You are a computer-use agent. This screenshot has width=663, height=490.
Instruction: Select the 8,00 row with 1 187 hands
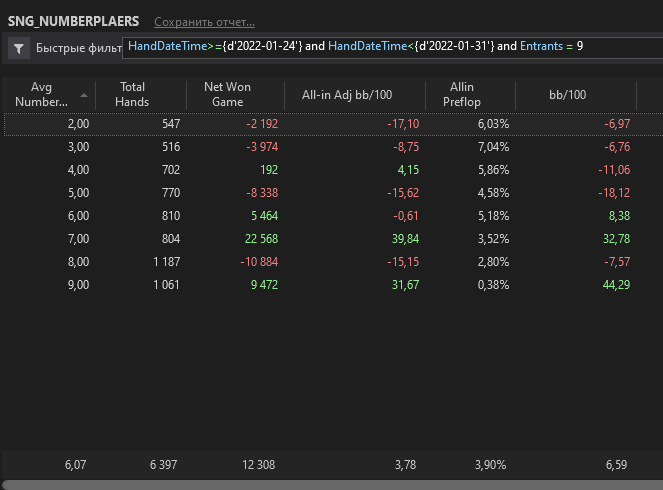point(333,262)
